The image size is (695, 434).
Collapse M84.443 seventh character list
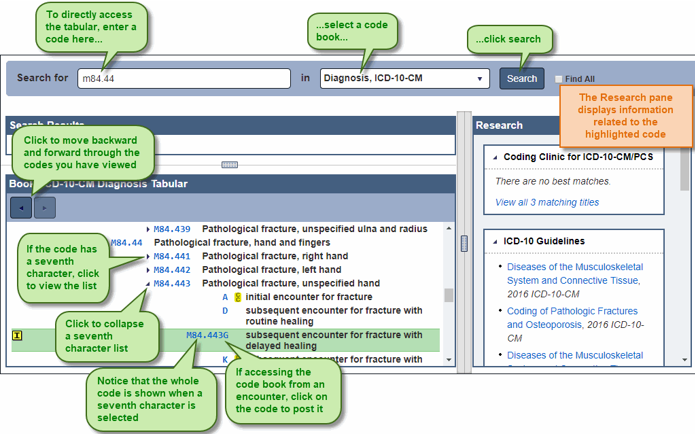click(x=148, y=284)
